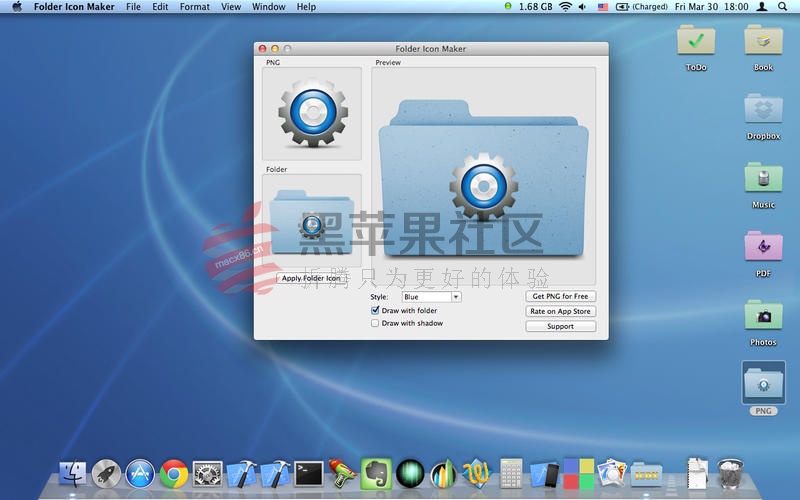Image resolution: width=800 pixels, height=500 pixels.
Task: Click the Apply Folder Icon button
Action: 311,278
